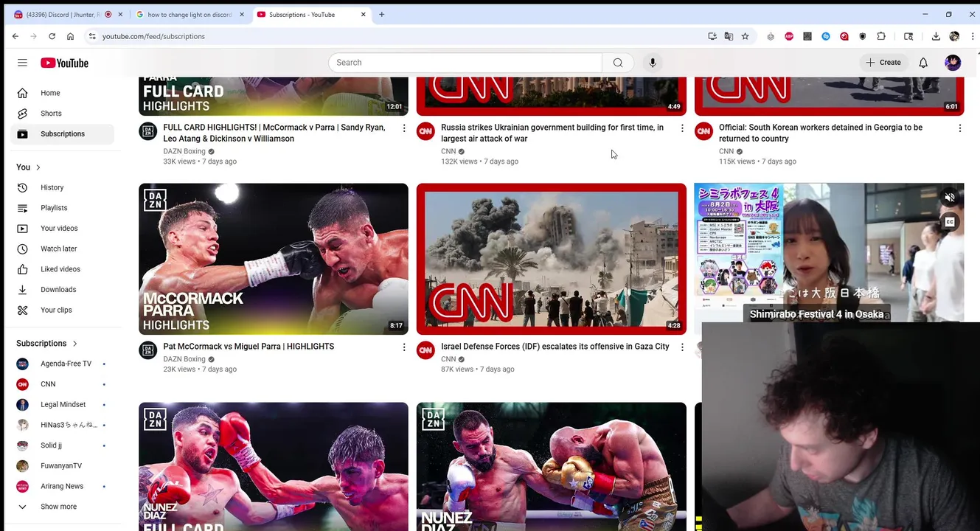This screenshot has height=531, width=980.
Task: Open a new browser tab
Action: click(x=381, y=14)
